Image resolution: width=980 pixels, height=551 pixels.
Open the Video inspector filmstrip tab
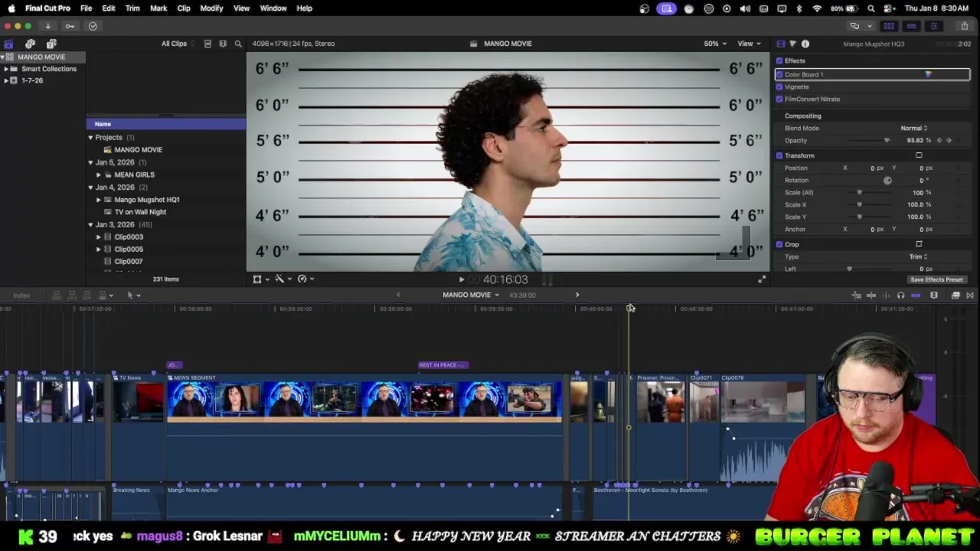780,44
